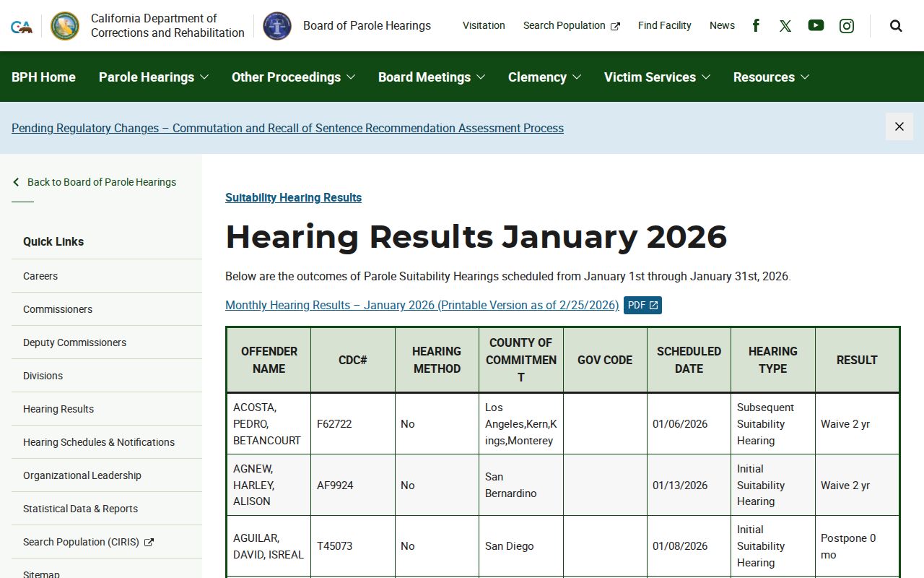Select the Los Angeles, Kern, Kings, Monterey county cell
This screenshot has width=924, height=578.
coord(521,424)
